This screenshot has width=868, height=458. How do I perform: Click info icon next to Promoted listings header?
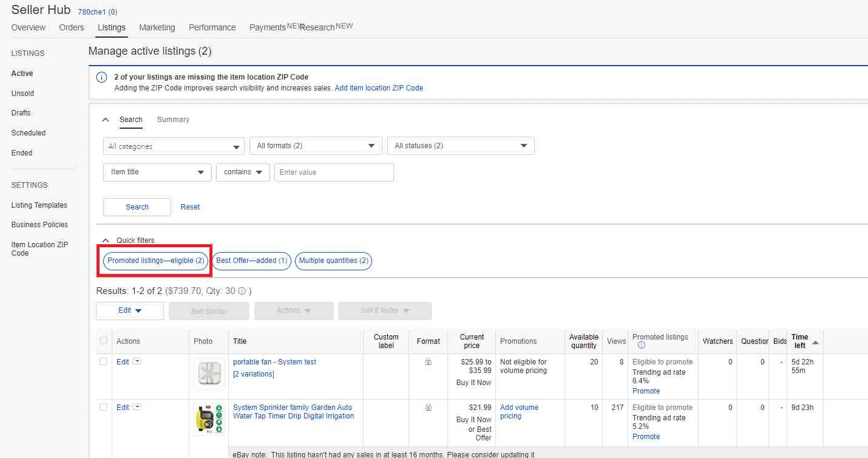click(x=641, y=346)
